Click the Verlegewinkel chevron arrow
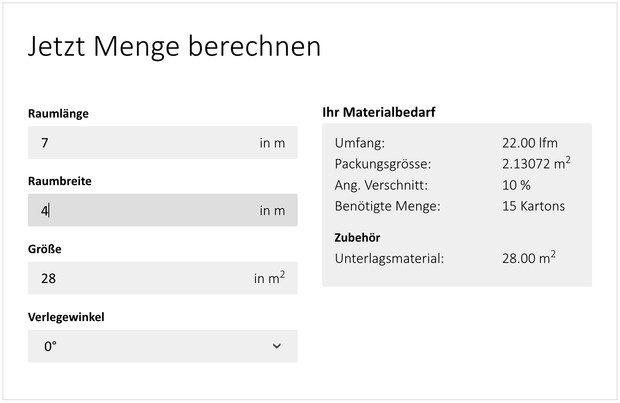 click(x=277, y=346)
